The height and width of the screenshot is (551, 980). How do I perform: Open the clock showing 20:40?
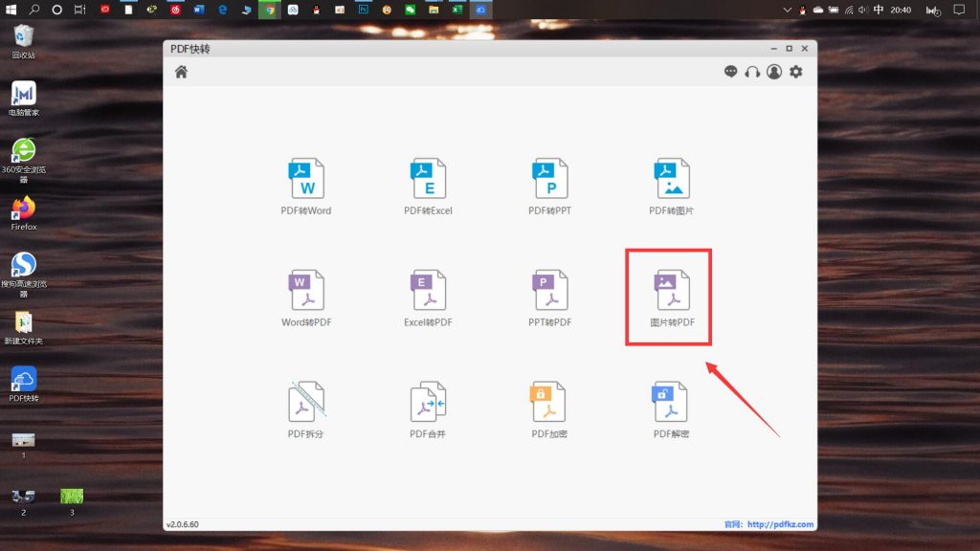click(x=901, y=10)
